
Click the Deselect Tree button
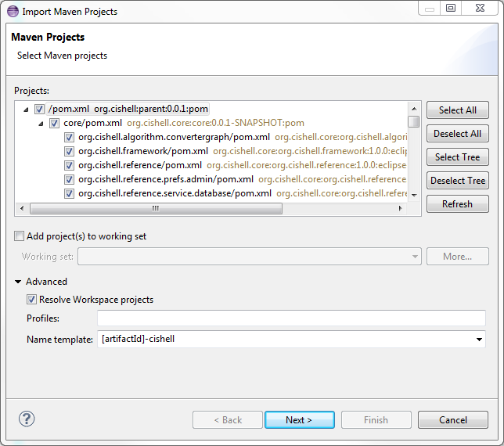pyautogui.click(x=457, y=181)
